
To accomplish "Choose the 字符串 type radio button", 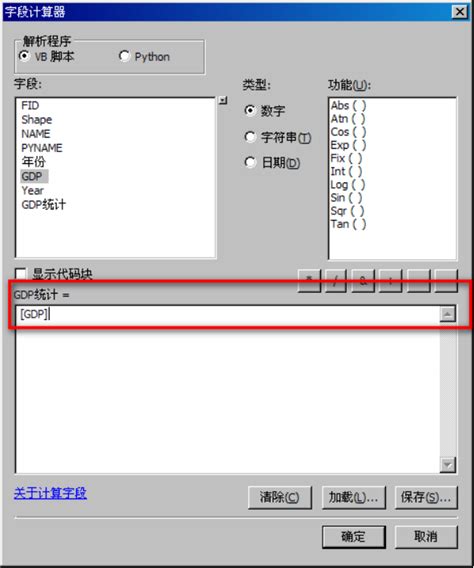I will click(x=250, y=137).
